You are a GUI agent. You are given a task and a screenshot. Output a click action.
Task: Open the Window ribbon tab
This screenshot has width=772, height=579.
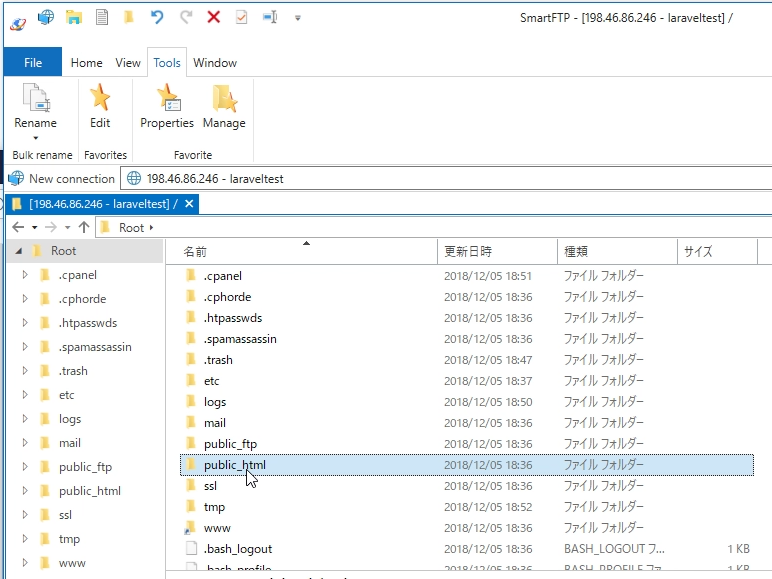pos(215,63)
